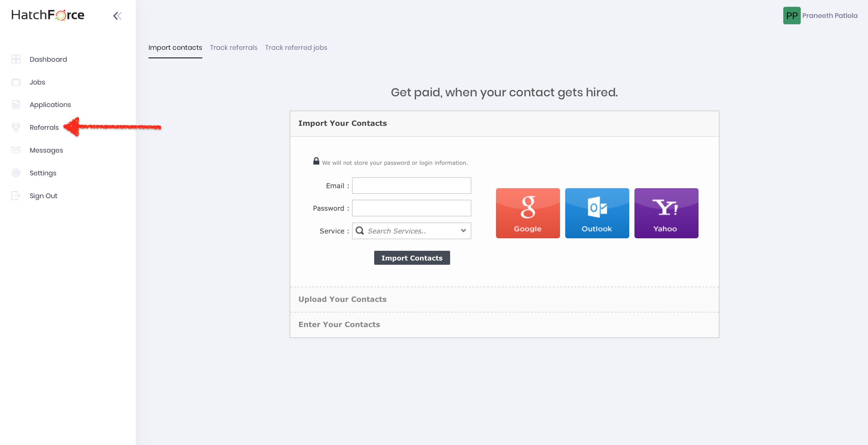Switch to Track referrals tab

tap(233, 47)
